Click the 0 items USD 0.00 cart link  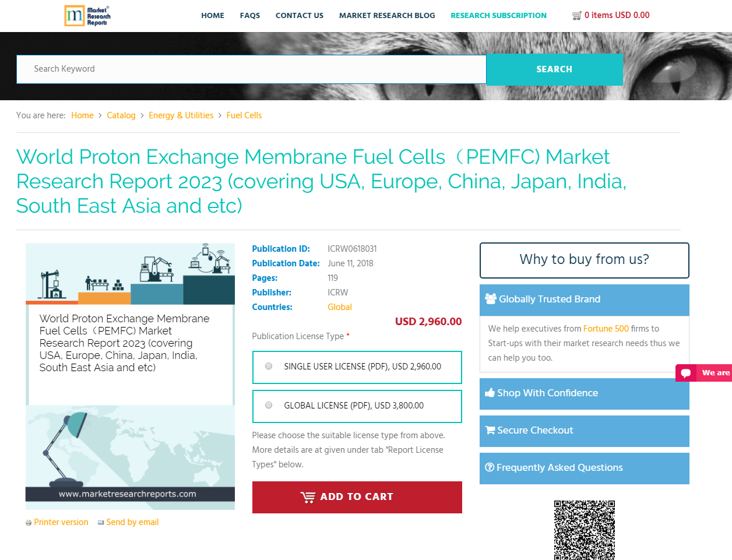point(617,16)
